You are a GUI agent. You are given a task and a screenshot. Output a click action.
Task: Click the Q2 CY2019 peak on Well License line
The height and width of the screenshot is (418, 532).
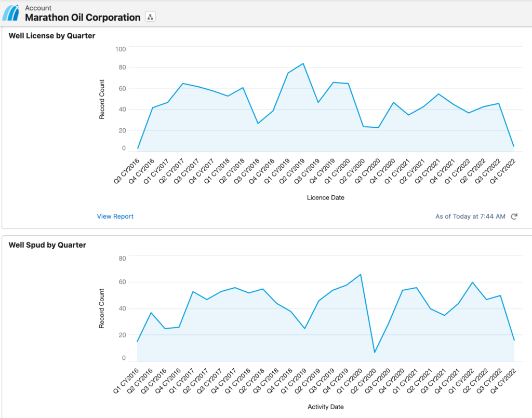click(x=303, y=63)
